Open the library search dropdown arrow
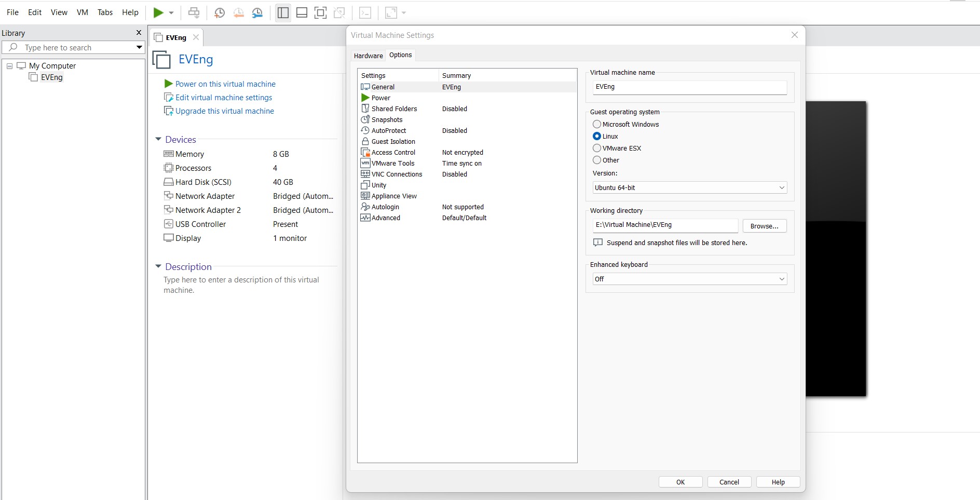Image resolution: width=980 pixels, height=500 pixels. [139, 47]
